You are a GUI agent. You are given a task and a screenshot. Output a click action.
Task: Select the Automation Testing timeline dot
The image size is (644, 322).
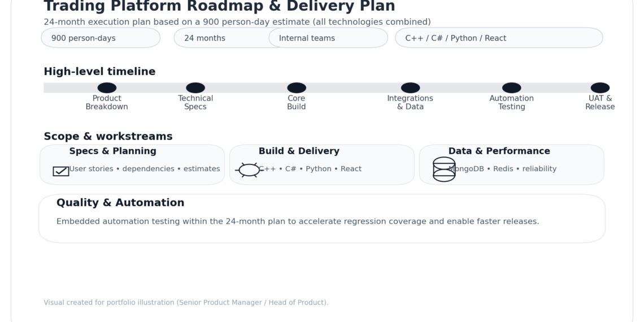pyautogui.click(x=512, y=88)
